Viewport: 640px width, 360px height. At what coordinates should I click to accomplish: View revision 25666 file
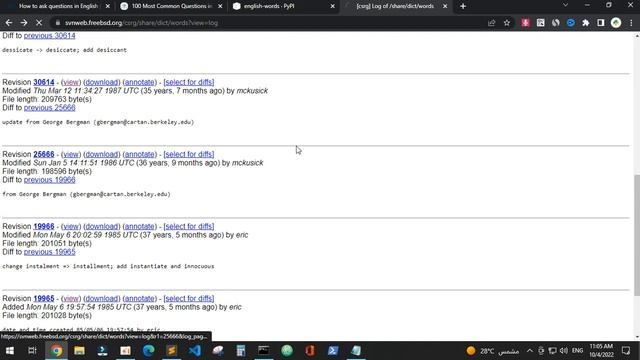click(71, 154)
